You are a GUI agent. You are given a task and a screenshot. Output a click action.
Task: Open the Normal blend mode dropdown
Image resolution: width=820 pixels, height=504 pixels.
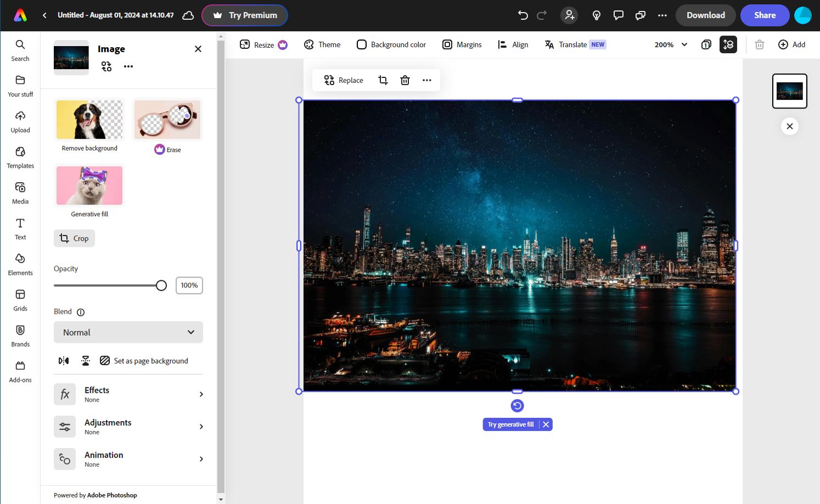[x=128, y=332]
